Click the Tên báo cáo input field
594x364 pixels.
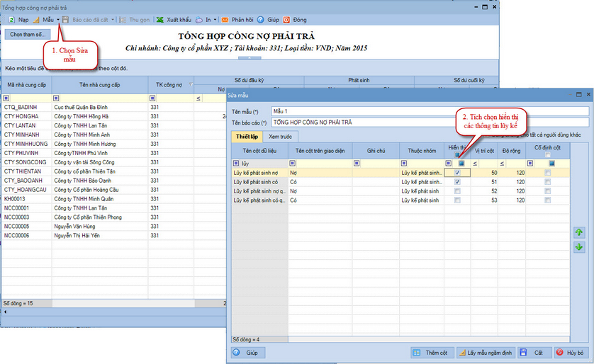point(430,123)
